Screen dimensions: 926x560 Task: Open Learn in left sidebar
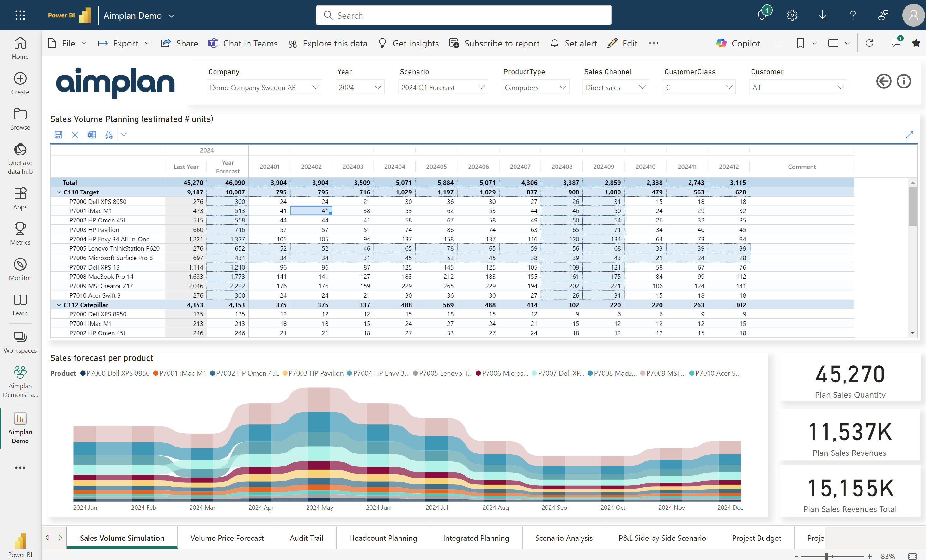pos(20,305)
